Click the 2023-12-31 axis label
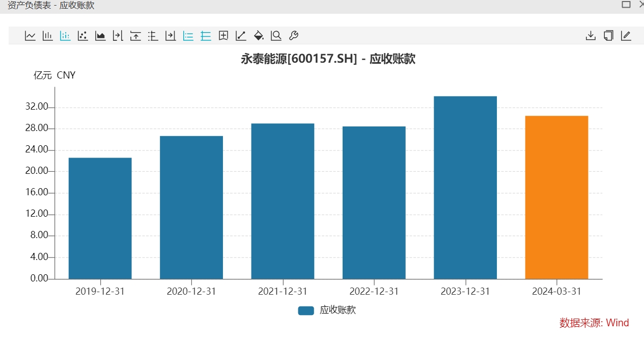 point(465,292)
